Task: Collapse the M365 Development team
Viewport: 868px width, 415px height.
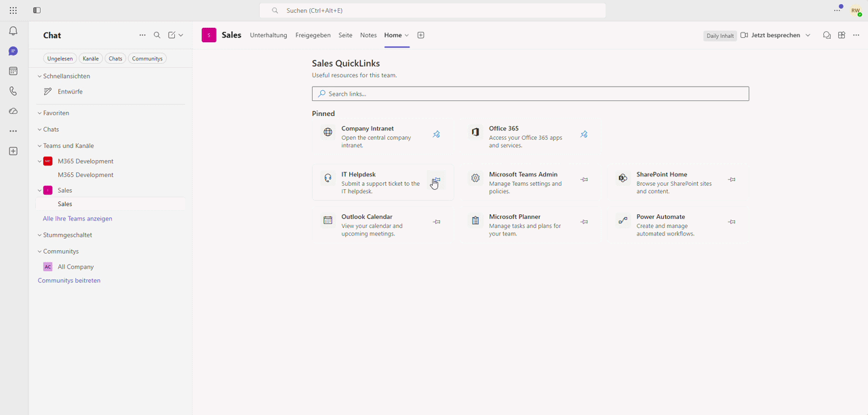Action: 39,161
